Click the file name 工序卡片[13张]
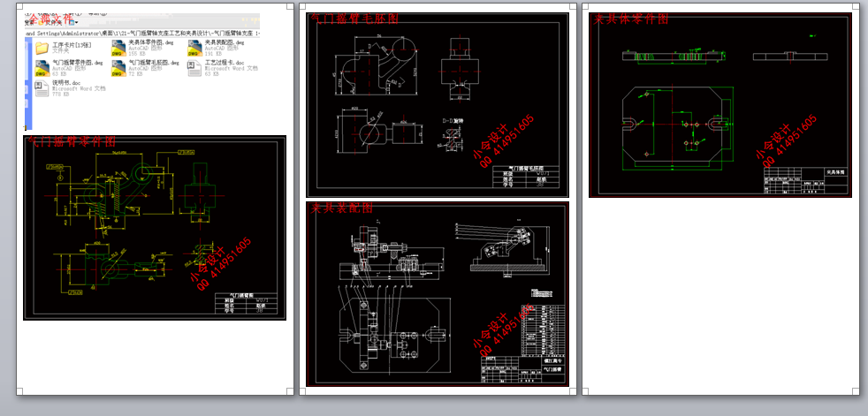Screen dimensions: 868x416 tap(72, 44)
